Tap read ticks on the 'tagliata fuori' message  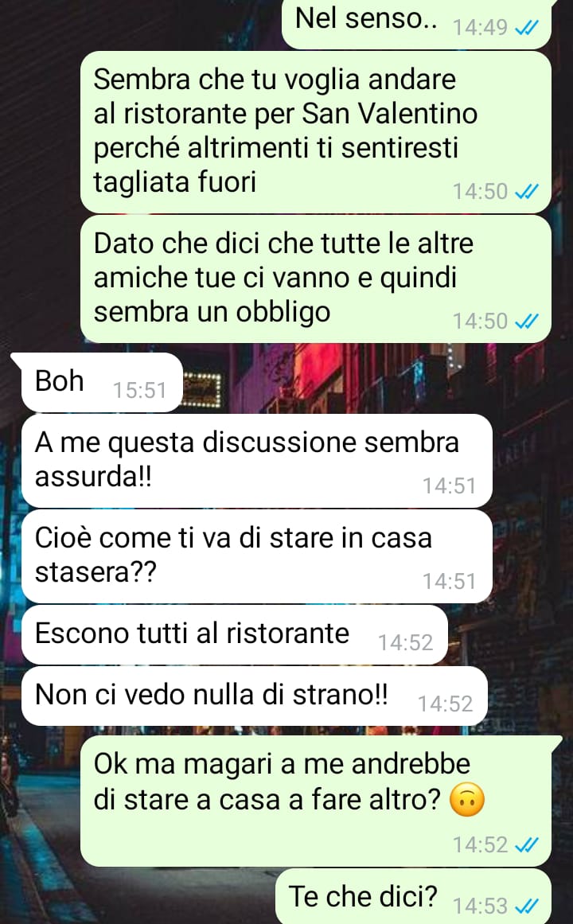click(x=526, y=192)
